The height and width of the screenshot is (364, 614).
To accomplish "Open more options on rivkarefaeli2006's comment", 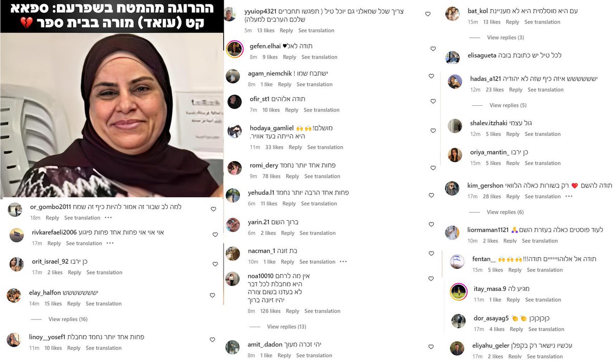I will (110, 243).
